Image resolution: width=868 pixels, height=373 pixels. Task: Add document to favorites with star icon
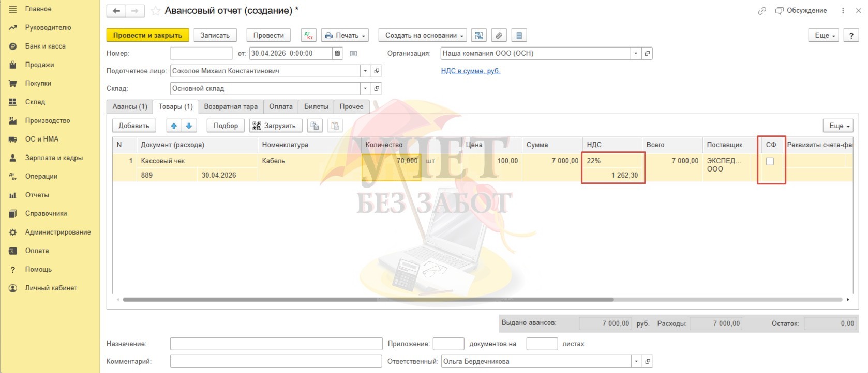(x=155, y=11)
